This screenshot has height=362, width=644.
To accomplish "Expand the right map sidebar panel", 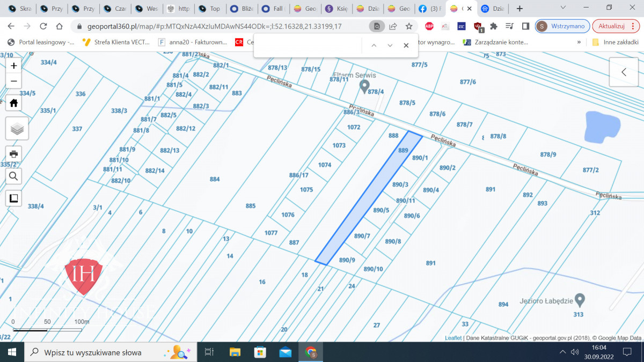I will click(x=624, y=72).
